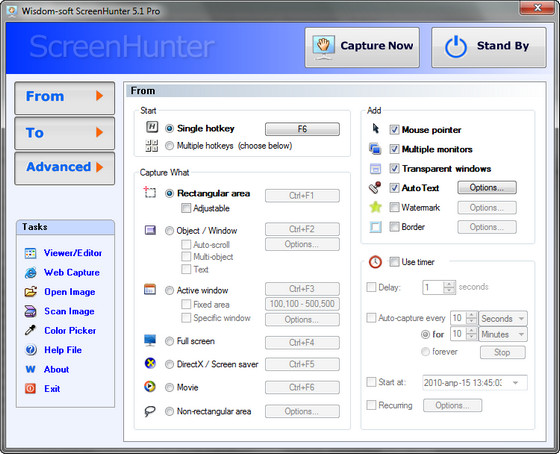Click the Auto-capture every value spinner

click(x=472, y=318)
